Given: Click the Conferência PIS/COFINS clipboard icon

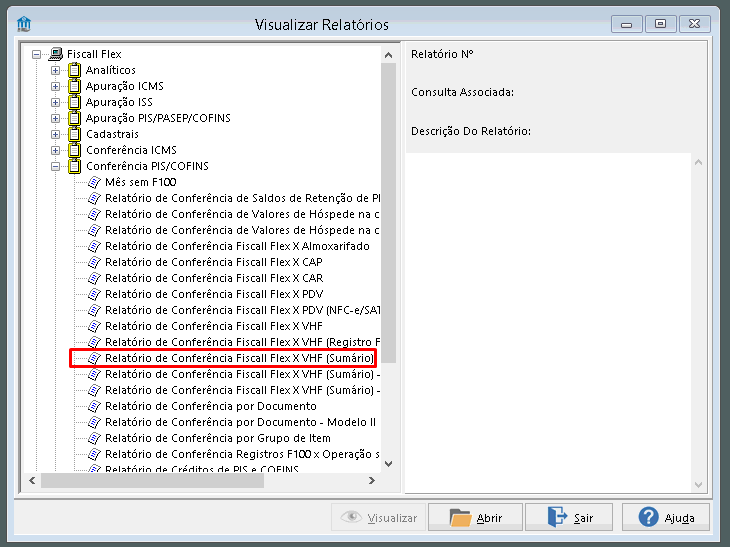Looking at the screenshot, I should [74, 166].
